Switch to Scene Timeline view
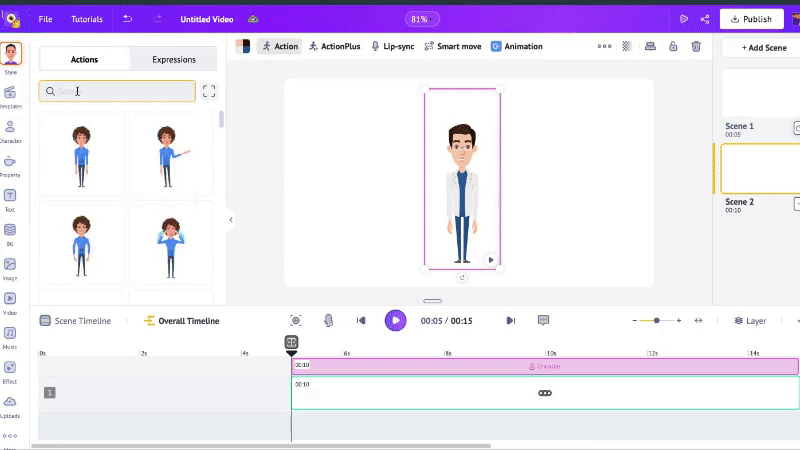800x450 pixels. [x=75, y=321]
